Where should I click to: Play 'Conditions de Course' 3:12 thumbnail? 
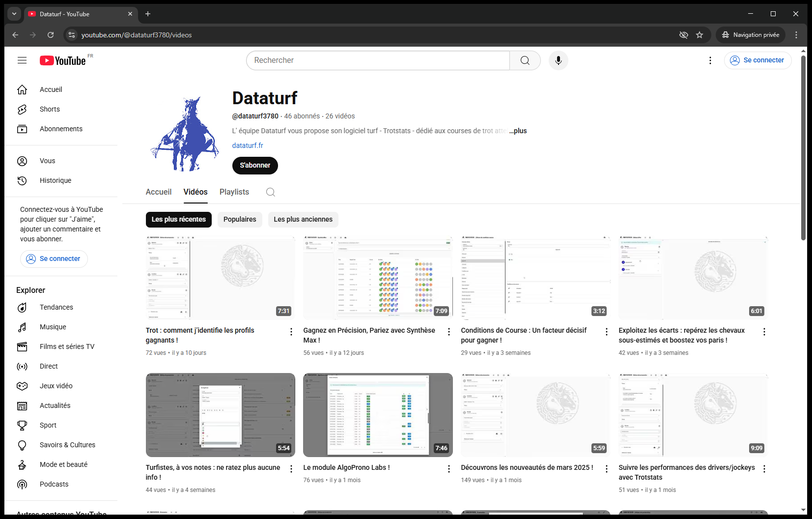click(535, 278)
